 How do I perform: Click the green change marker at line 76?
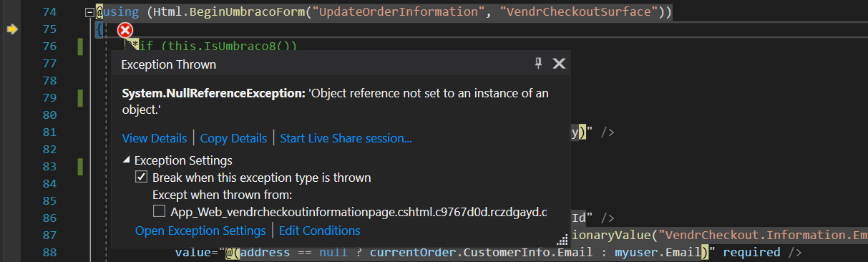pos(81,47)
